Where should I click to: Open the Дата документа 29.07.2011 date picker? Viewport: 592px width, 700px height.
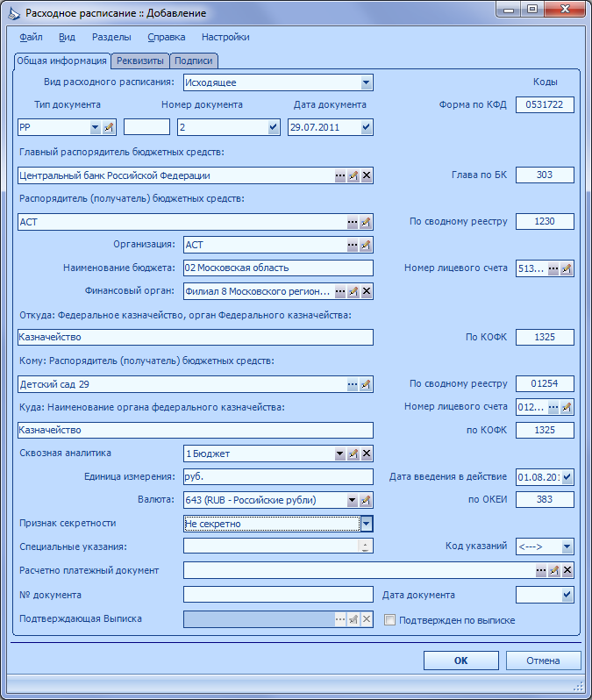coord(366,127)
